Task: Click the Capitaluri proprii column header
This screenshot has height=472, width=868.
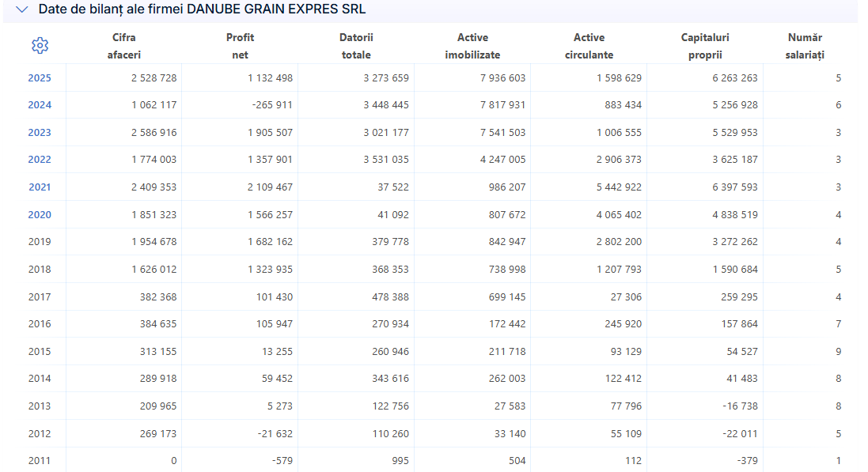Action: pos(705,46)
